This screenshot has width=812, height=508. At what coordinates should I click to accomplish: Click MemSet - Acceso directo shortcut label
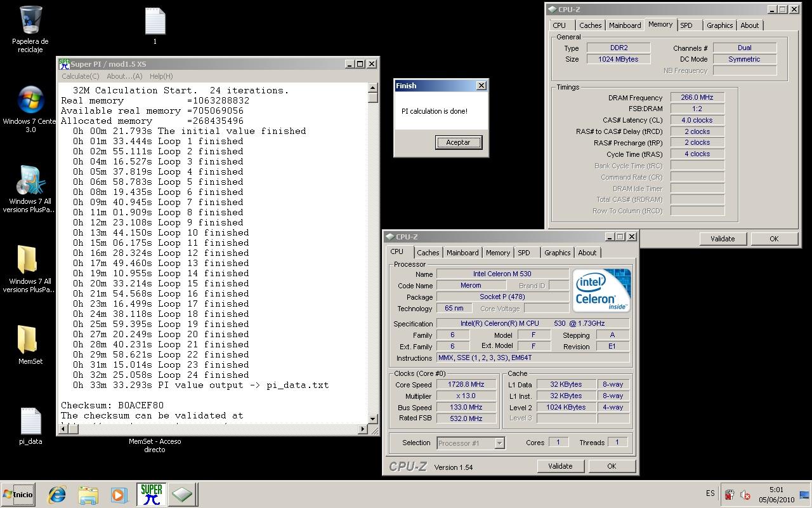[x=155, y=445]
